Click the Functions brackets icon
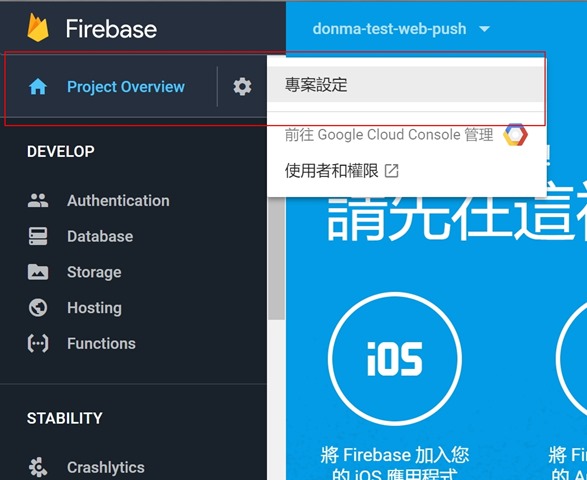Viewport: 587px width, 480px height. [x=38, y=343]
